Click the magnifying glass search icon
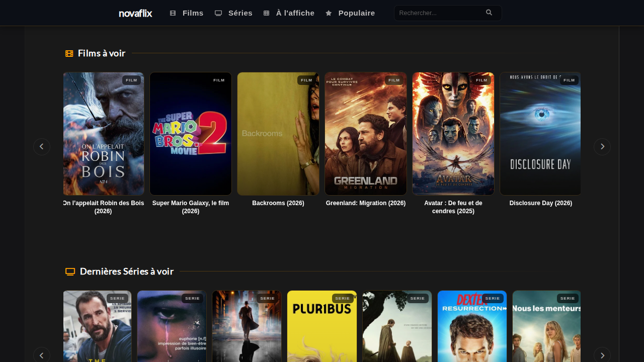The height and width of the screenshot is (362, 644). pyautogui.click(x=489, y=13)
